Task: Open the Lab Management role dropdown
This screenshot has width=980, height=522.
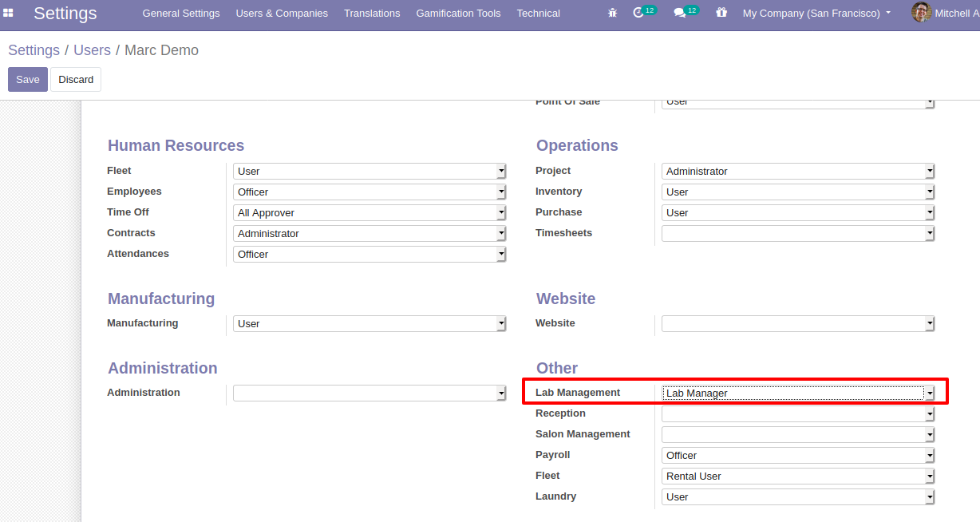Action: tap(797, 393)
